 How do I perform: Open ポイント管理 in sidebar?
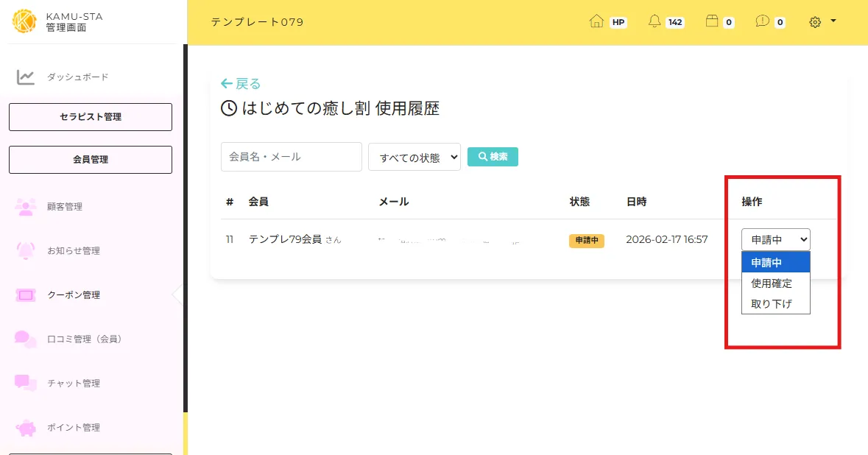click(x=73, y=428)
